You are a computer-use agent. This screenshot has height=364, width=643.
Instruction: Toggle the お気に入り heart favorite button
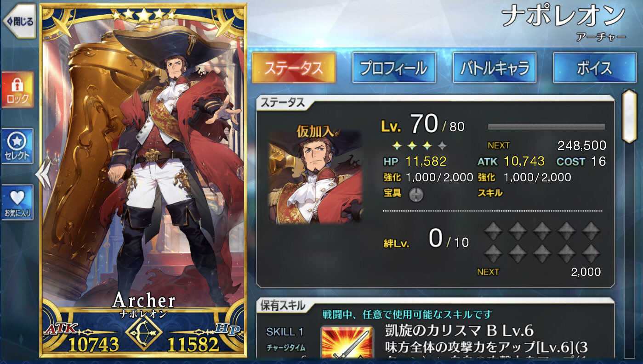[17, 202]
